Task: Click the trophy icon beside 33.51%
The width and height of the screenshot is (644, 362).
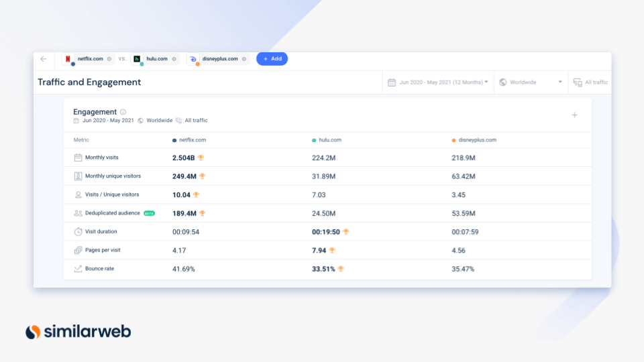Action: click(x=341, y=268)
